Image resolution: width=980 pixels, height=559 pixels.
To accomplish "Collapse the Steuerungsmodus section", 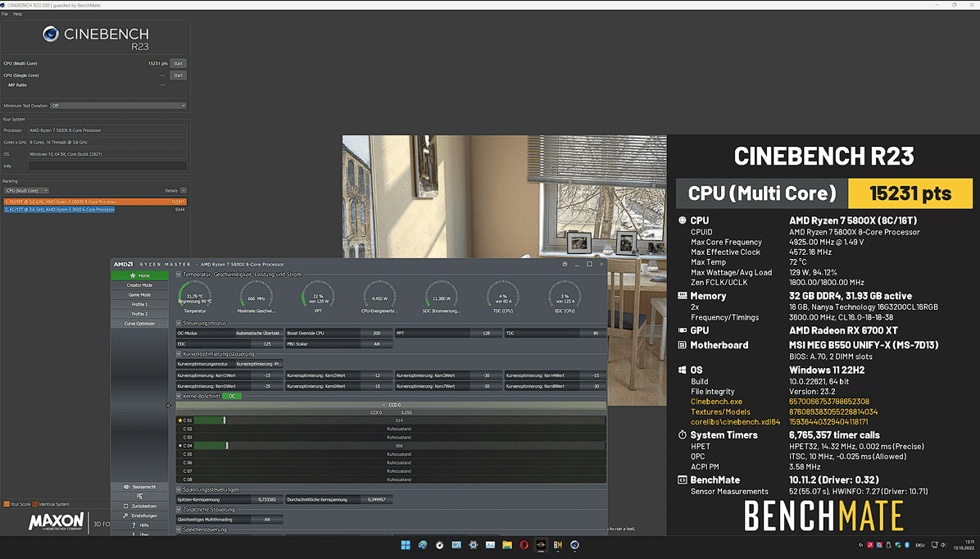I will [179, 323].
